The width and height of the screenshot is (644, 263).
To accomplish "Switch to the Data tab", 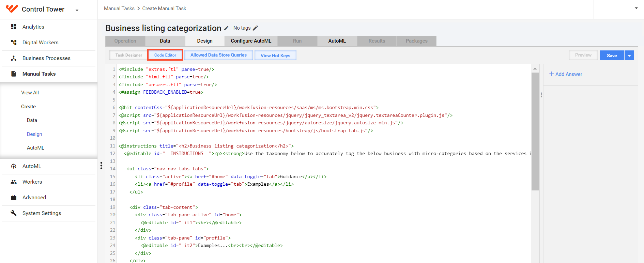I will 165,41.
